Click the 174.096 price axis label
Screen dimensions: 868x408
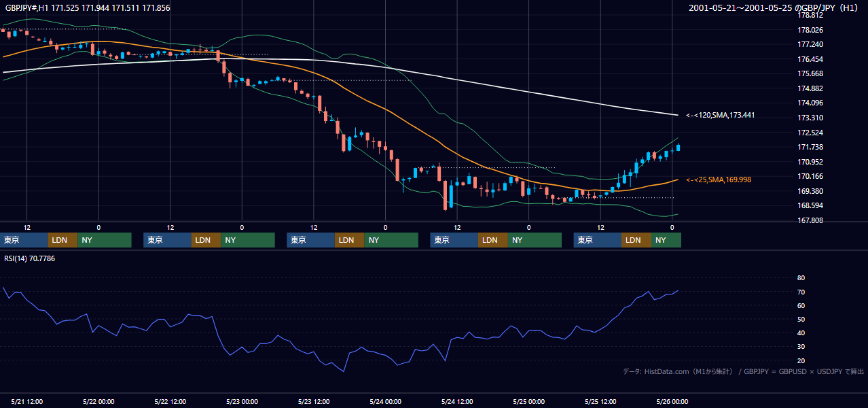[x=810, y=103]
